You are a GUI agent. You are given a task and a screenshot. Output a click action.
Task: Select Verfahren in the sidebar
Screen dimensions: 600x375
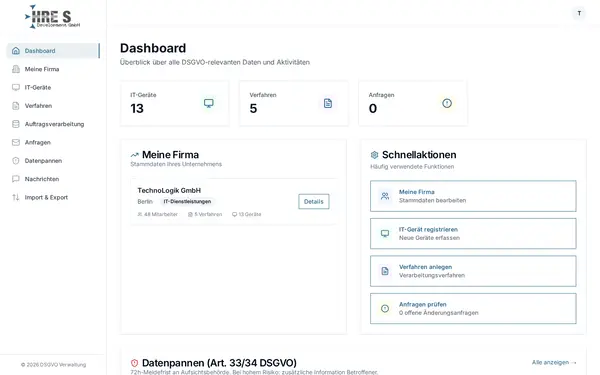[53, 106]
